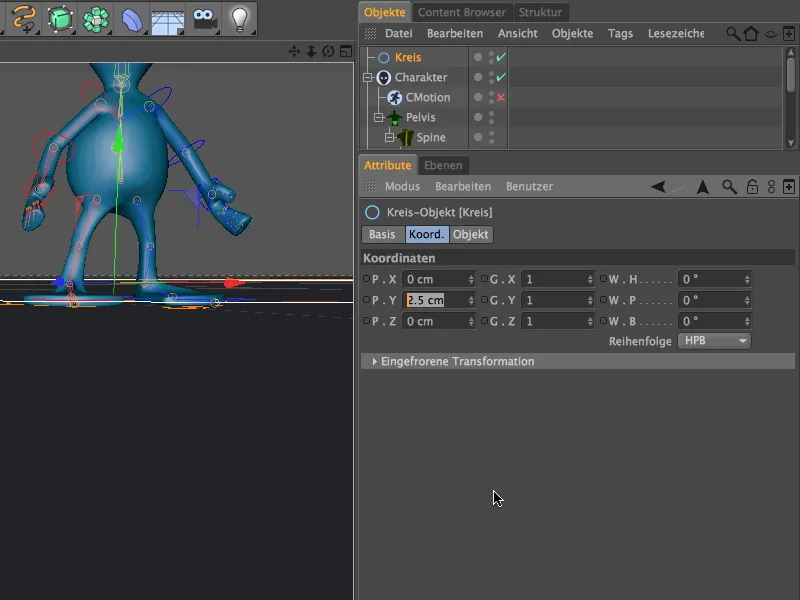Image resolution: width=800 pixels, height=600 pixels.
Task: Toggle Charakter visibility dot
Action: pyautogui.click(x=478, y=77)
